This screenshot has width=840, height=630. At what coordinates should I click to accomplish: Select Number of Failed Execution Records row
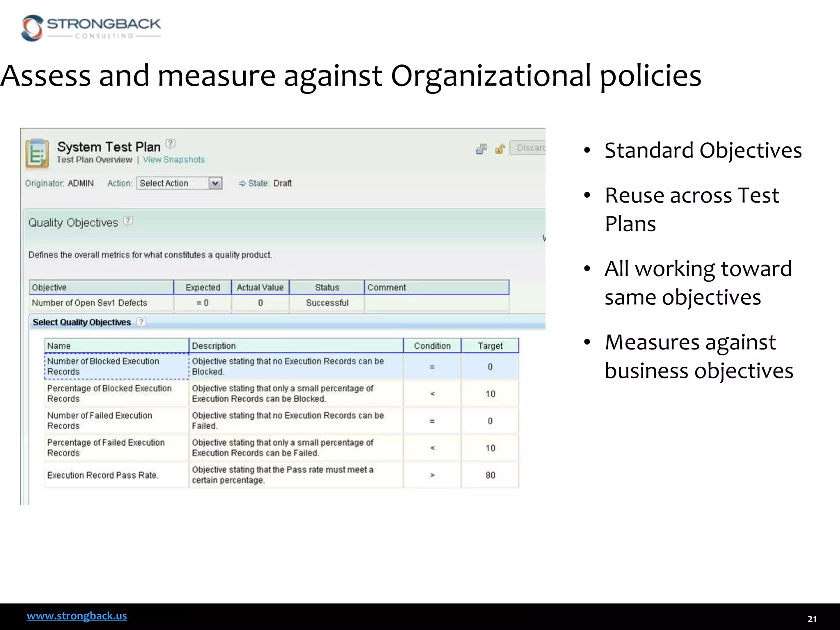pyautogui.click(x=282, y=420)
